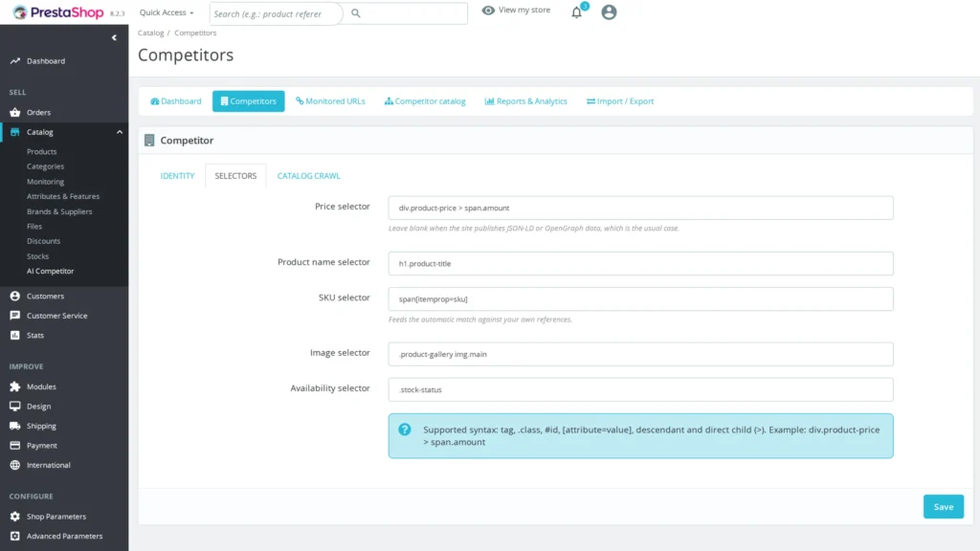Open Files in the sidebar
The width and height of the screenshot is (980, 551).
click(x=34, y=226)
